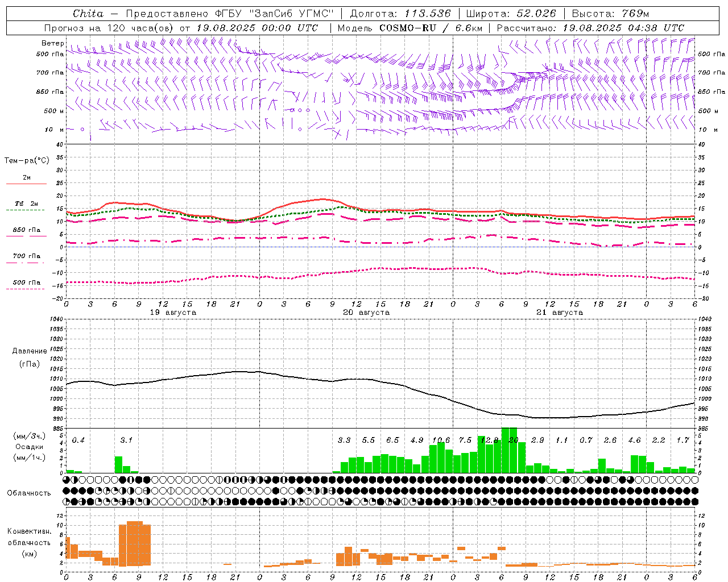Click the "Давление" pressure chart title
This screenshot has width=728, height=582.
(30, 351)
